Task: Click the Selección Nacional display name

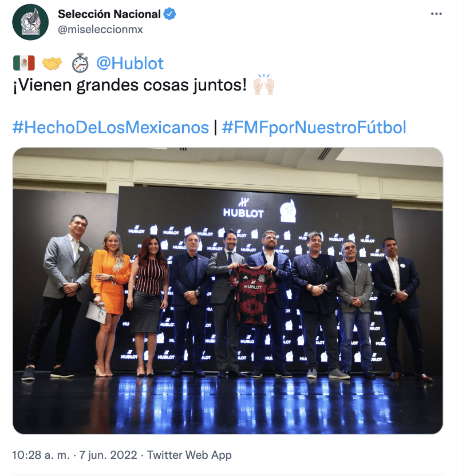Action: [109, 14]
